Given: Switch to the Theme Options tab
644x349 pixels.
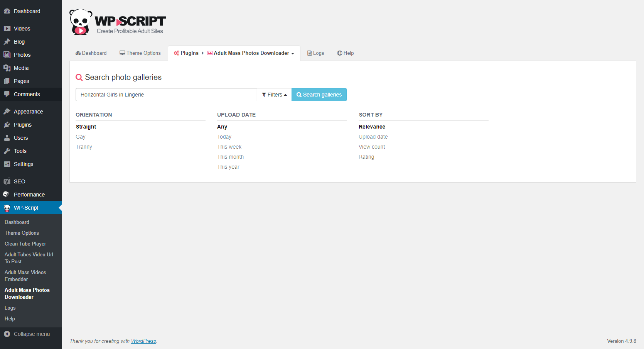Looking at the screenshot, I should coord(140,53).
